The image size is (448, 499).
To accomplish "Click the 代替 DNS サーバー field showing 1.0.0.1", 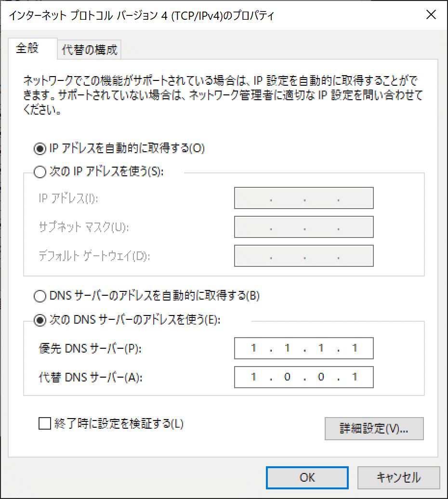I will [x=303, y=377].
